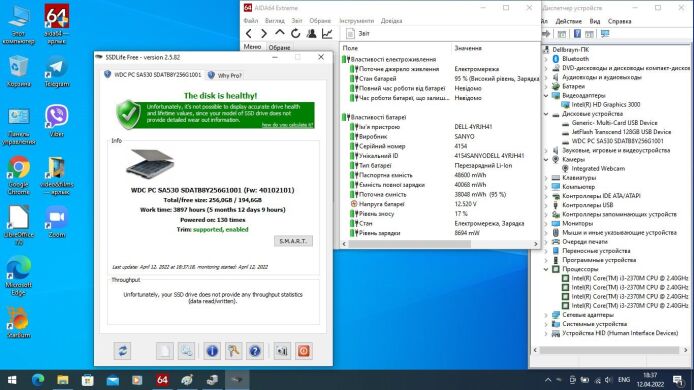Open the Viber desktop shortcut
Image resolution: width=694 pixels, height=390 pixels.
pos(57,120)
